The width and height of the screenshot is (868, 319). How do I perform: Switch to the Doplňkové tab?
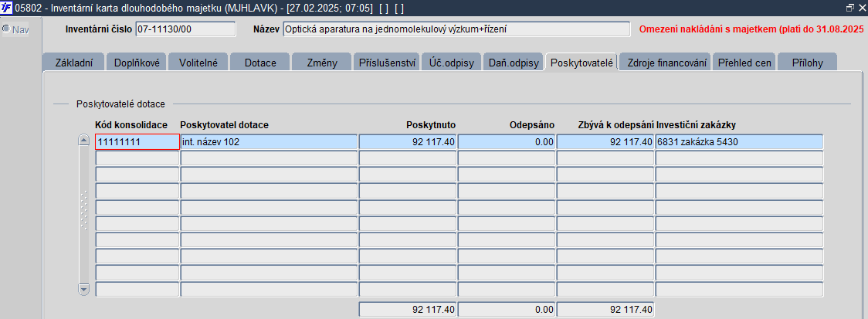coord(137,63)
